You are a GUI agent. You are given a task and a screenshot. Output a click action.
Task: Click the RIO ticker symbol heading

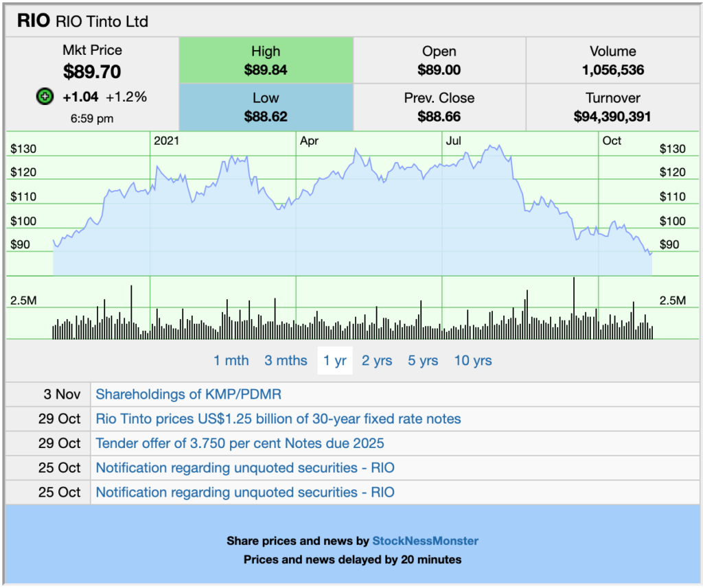[34, 21]
